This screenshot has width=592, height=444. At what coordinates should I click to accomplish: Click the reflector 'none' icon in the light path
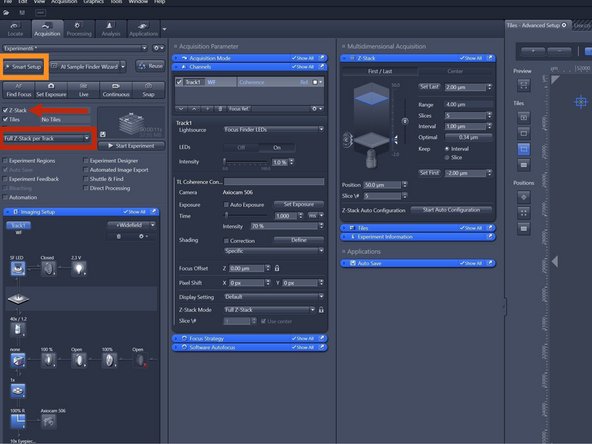click(18, 360)
